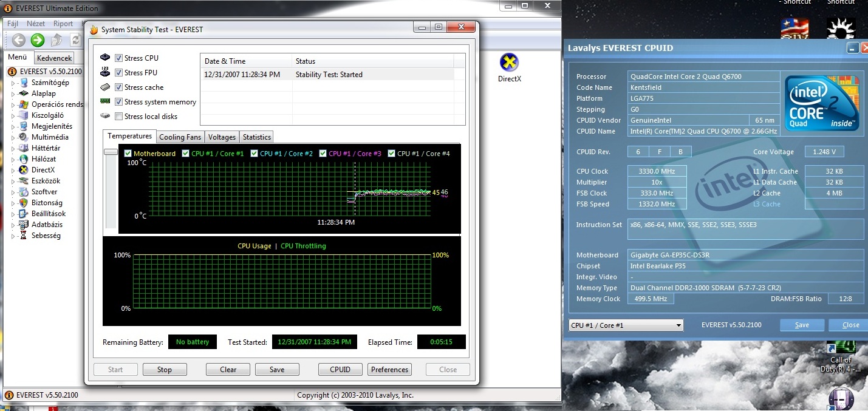Open the CPU #1 / Core #1 dropdown

coord(626,325)
